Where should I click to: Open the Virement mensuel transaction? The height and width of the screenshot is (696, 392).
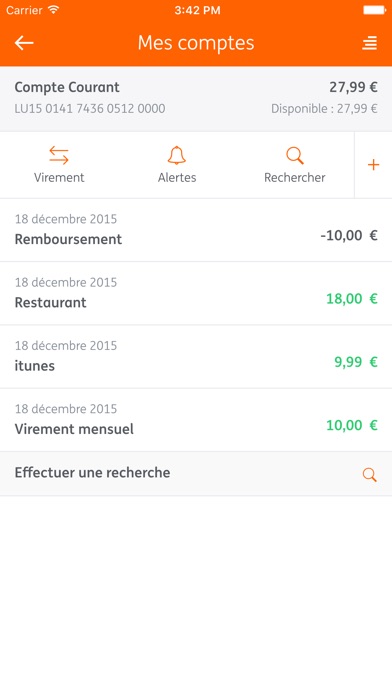196,420
